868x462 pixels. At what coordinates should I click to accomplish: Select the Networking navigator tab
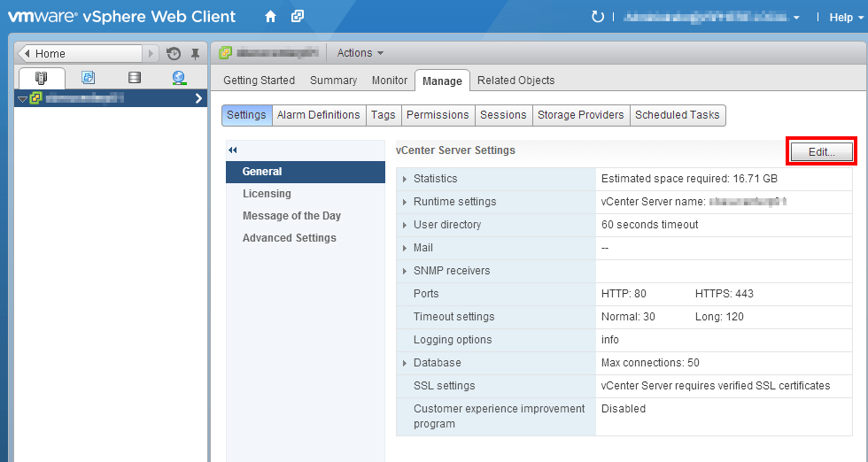point(179,78)
